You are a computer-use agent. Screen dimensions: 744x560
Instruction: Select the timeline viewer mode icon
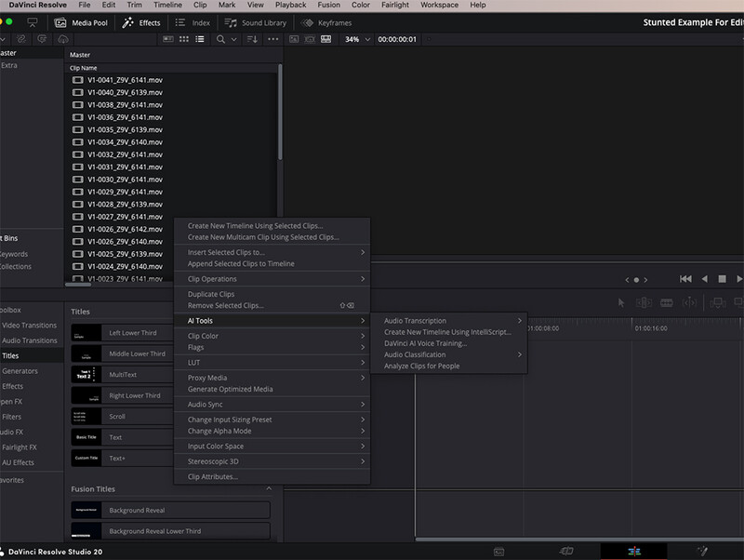click(x=326, y=39)
